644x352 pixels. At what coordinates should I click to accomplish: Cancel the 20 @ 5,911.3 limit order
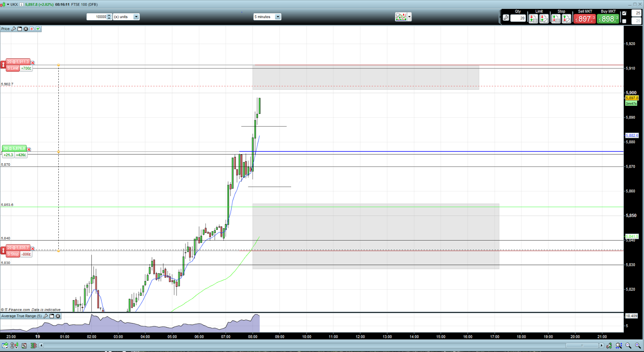pyautogui.click(x=33, y=63)
